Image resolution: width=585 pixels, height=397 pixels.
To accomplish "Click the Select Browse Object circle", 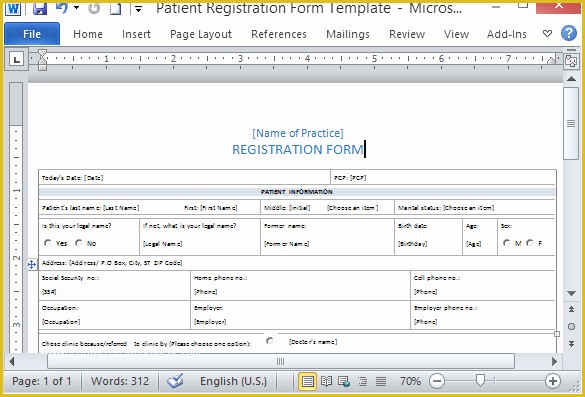I will click(x=571, y=327).
